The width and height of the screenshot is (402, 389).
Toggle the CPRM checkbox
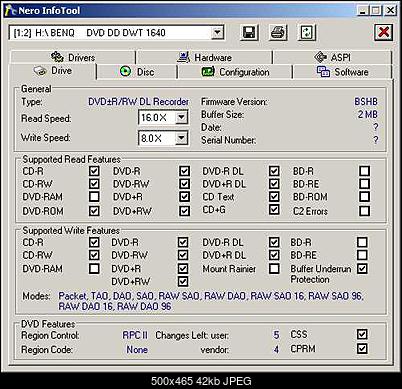[x=362, y=349]
